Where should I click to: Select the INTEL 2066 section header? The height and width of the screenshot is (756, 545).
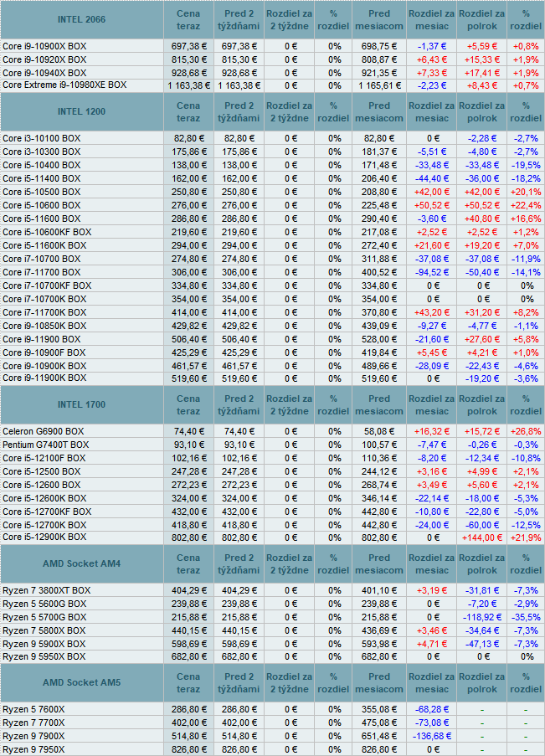point(81,20)
